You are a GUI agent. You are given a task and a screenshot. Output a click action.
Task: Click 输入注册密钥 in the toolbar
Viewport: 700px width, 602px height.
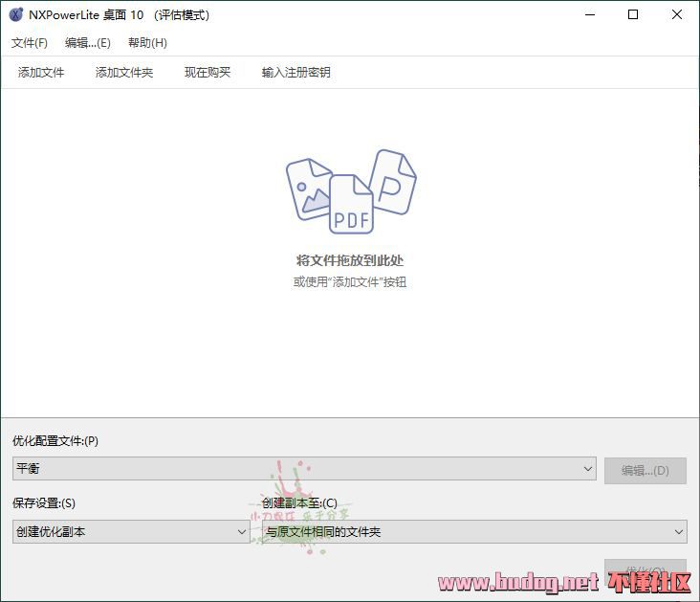pyautogui.click(x=296, y=73)
